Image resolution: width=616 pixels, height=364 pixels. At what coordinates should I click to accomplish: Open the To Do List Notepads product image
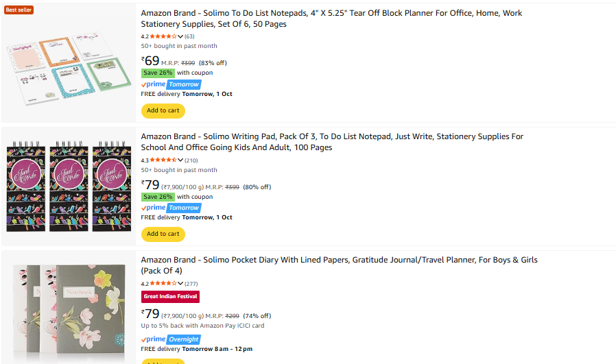tap(69, 64)
